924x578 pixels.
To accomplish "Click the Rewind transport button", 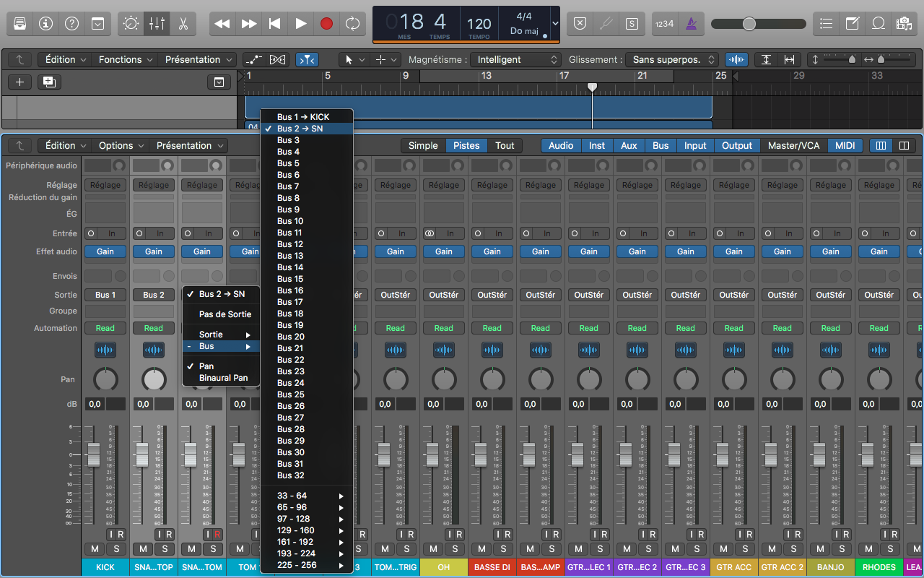I will pos(222,23).
